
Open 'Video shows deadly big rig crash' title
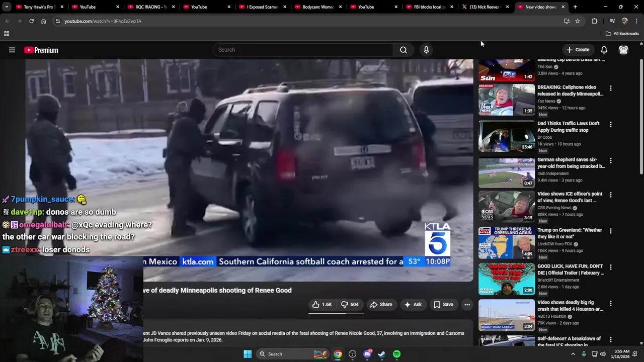click(x=571, y=306)
